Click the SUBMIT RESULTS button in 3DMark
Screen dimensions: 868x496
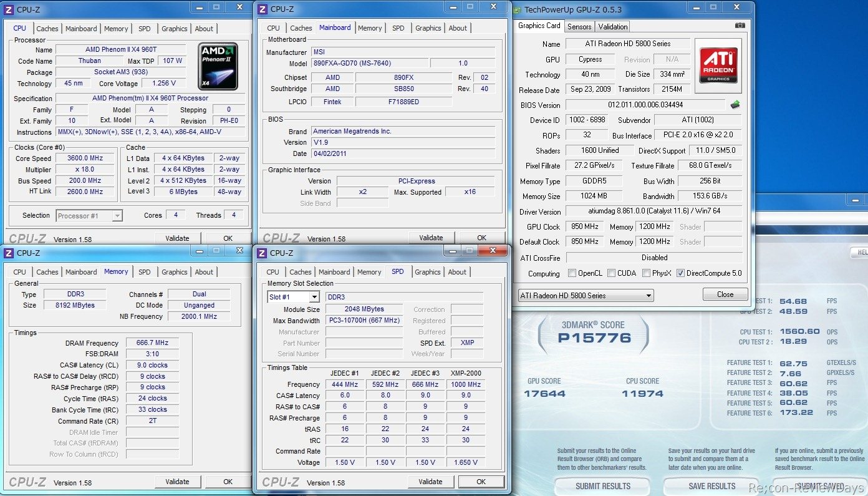[602, 485]
